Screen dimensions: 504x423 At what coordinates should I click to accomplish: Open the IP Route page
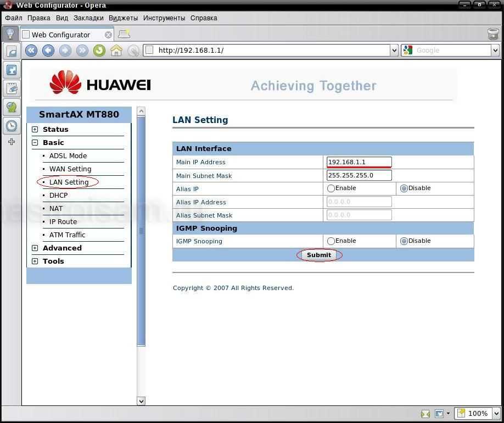click(x=63, y=222)
